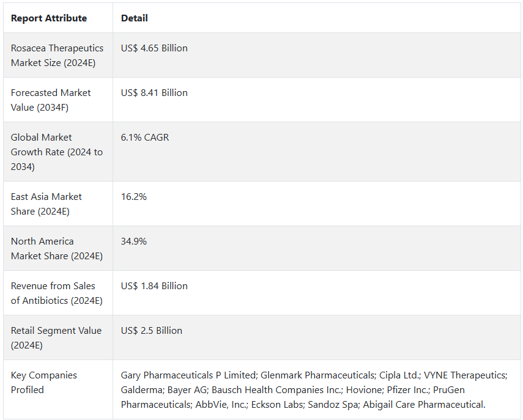Click the Gary Pharmaceuticals P Limited text
This screenshot has height=420, width=523.
(x=188, y=375)
